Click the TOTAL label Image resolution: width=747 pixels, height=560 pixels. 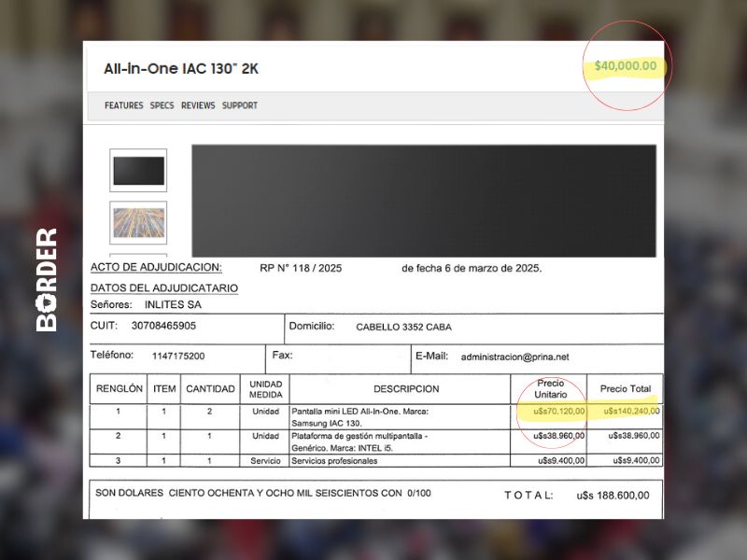[x=529, y=496]
